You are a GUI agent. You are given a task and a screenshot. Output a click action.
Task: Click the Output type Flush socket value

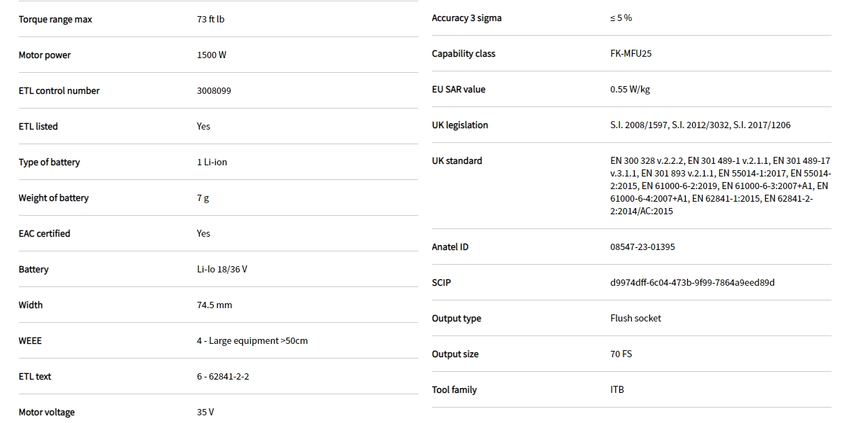635,319
